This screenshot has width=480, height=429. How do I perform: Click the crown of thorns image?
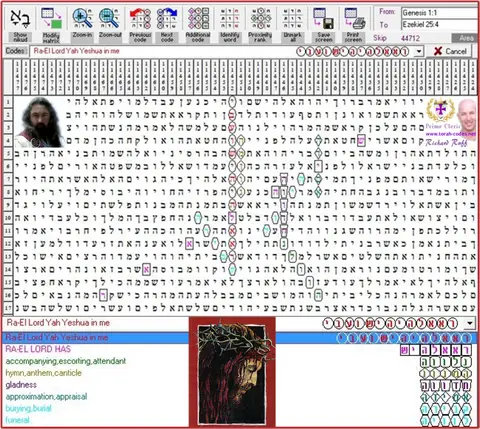point(232,372)
